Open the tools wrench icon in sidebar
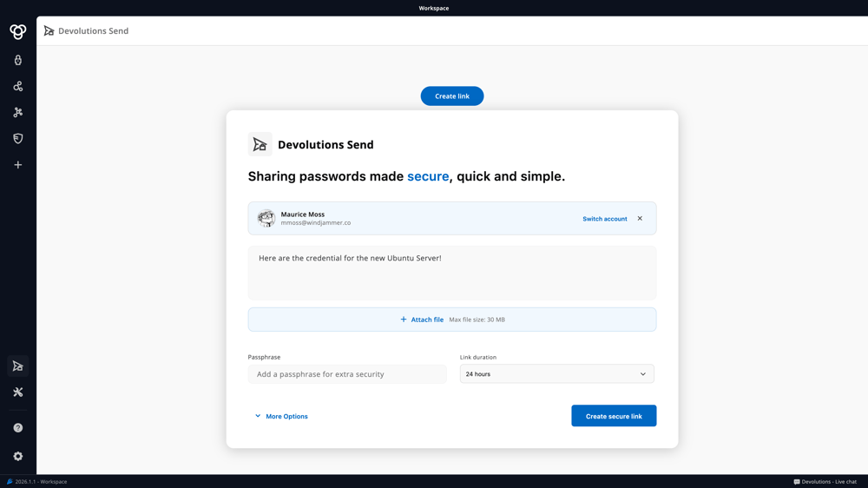 [17, 392]
